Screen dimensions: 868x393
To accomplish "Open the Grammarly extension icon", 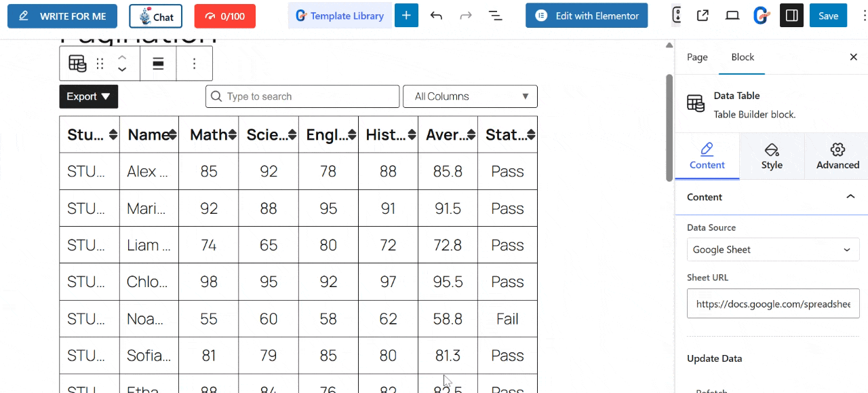I will click(761, 15).
